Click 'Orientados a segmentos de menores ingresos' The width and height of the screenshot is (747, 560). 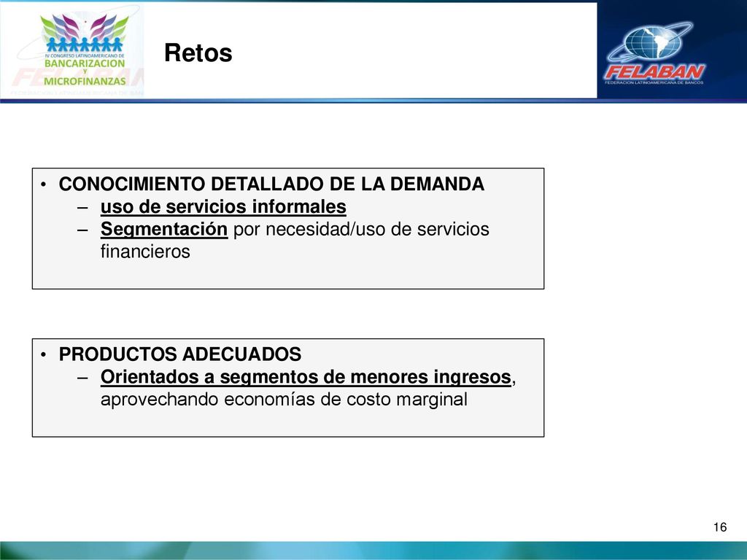pyautogui.click(x=306, y=377)
